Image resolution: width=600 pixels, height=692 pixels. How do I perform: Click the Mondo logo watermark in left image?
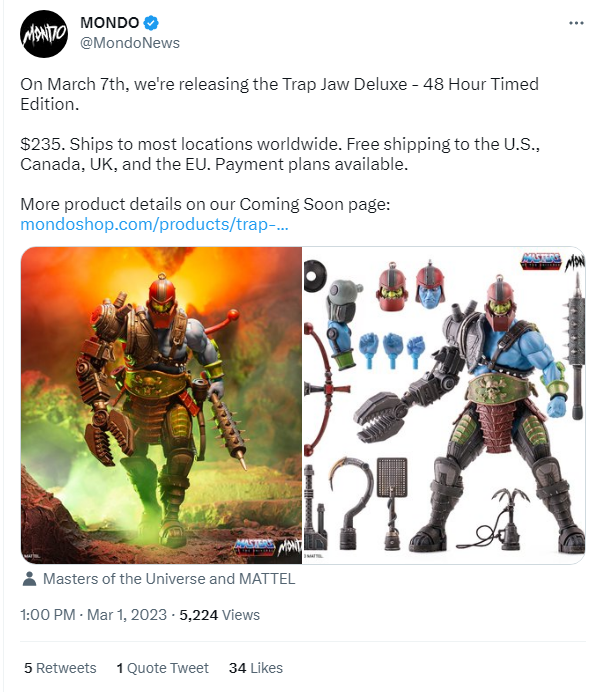click(x=290, y=548)
